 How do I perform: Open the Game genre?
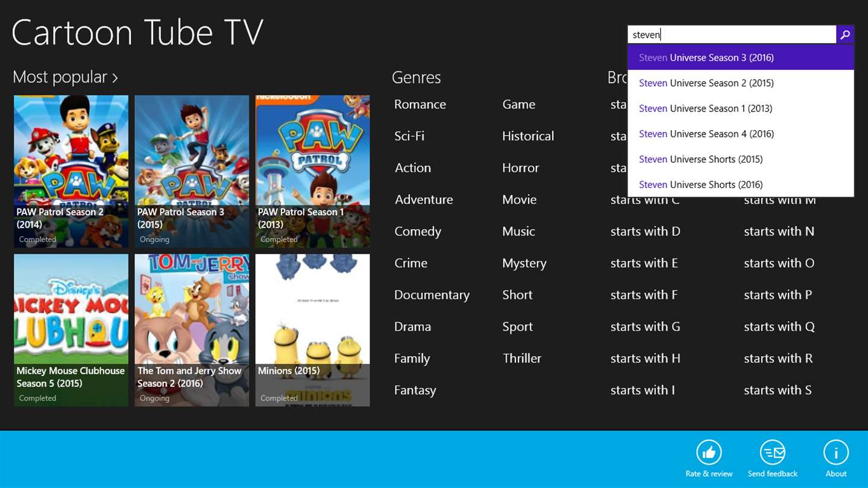tap(518, 104)
